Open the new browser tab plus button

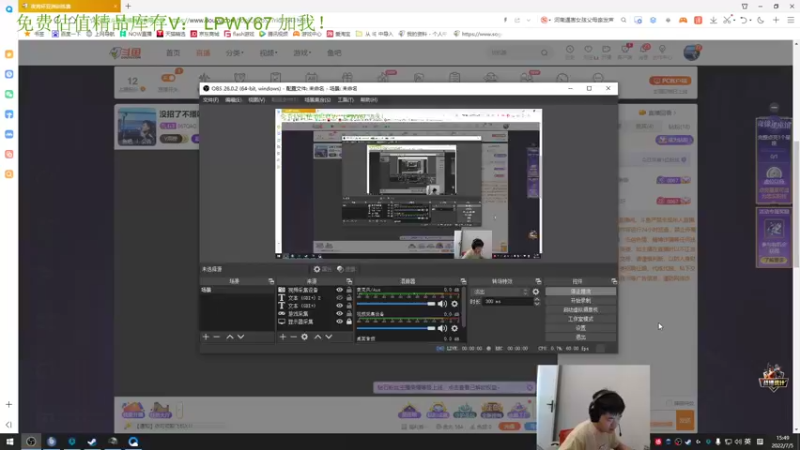[x=128, y=6]
